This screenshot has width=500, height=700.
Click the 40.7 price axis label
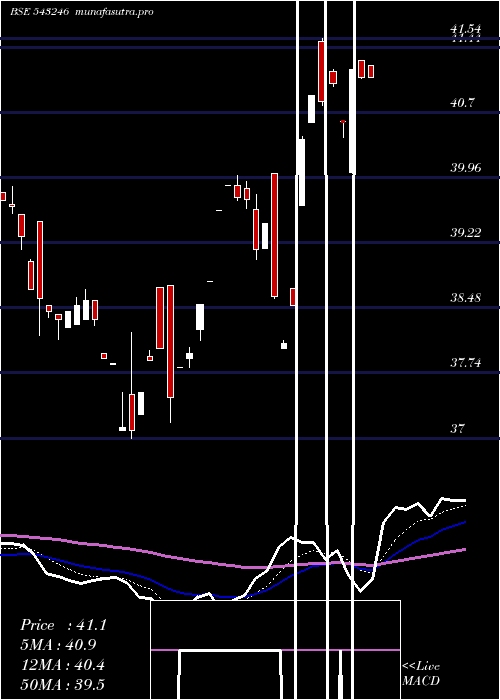coord(462,103)
